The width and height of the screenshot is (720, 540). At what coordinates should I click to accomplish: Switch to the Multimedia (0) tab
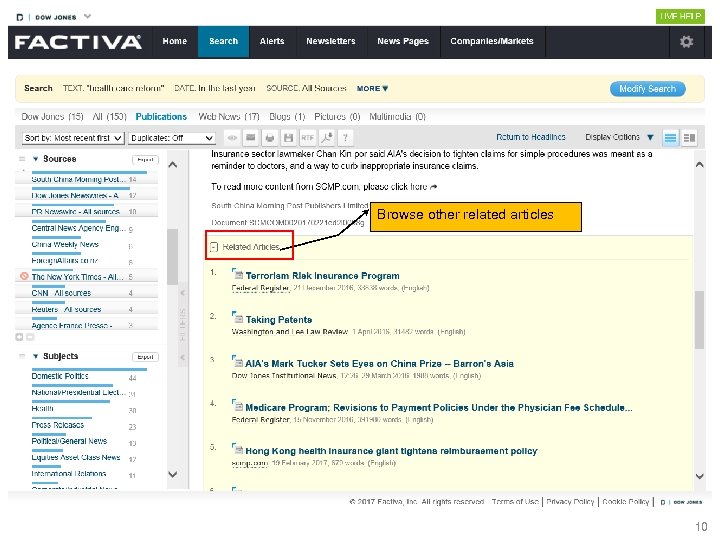(x=397, y=117)
